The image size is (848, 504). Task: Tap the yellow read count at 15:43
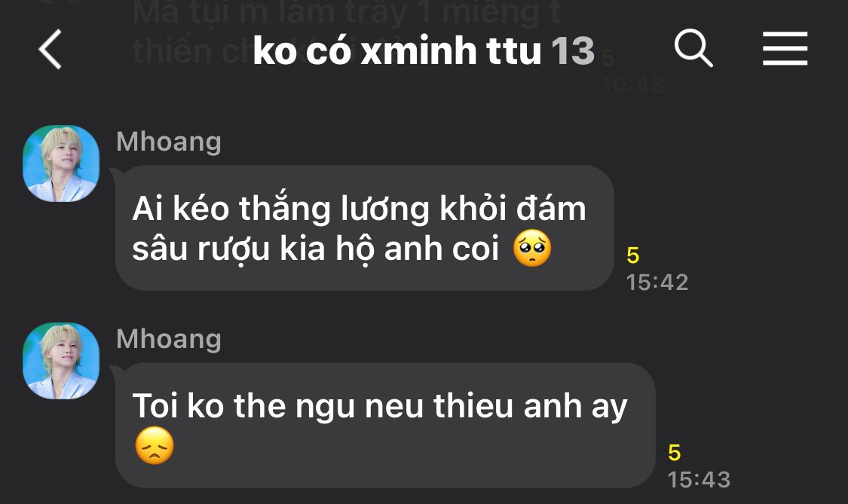click(675, 453)
